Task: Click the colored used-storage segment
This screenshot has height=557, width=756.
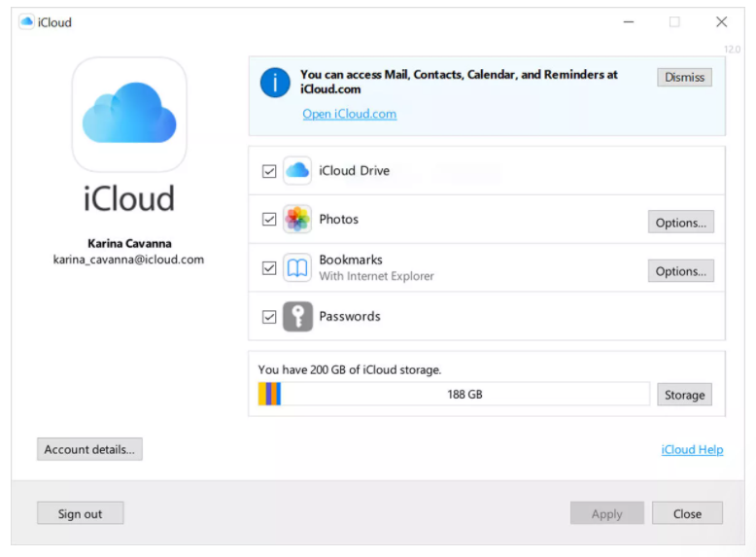Action: [269, 394]
